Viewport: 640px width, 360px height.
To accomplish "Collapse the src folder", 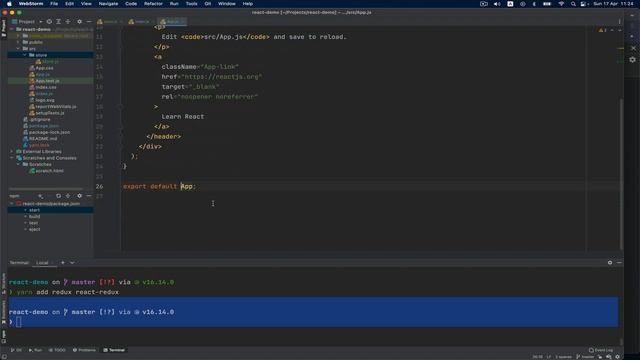I will [18, 49].
